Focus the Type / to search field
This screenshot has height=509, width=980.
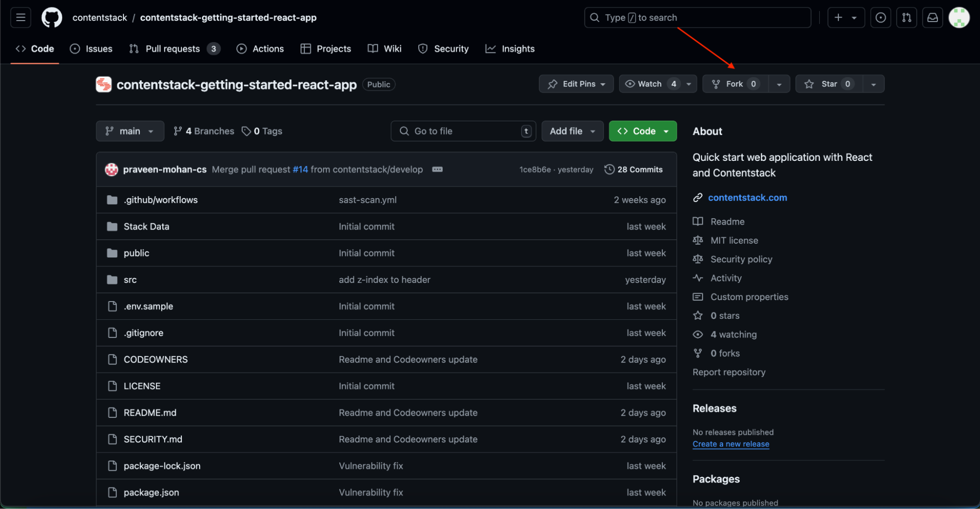tap(698, 18)
